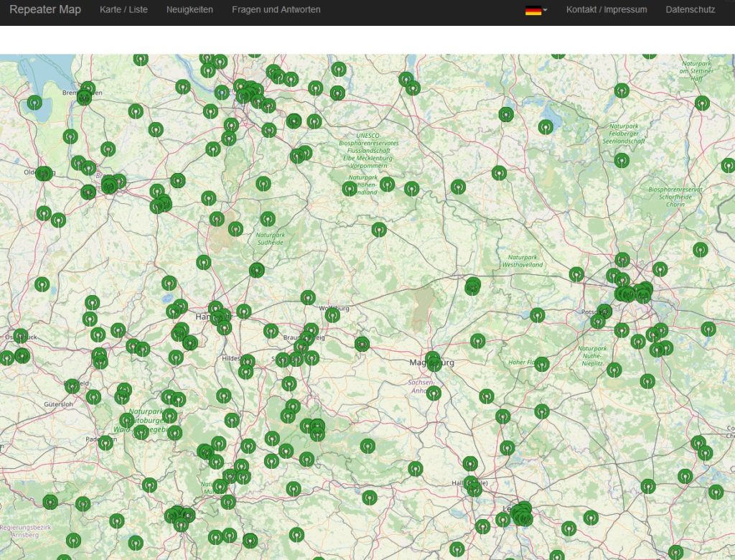735x560 pixels.
Task: Select the repeater marker above Naturpark Südheide
Action: point(268,218)
